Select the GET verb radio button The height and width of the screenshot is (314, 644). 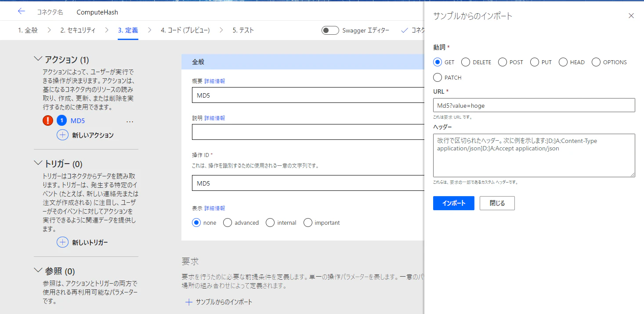tap(437, 62)
